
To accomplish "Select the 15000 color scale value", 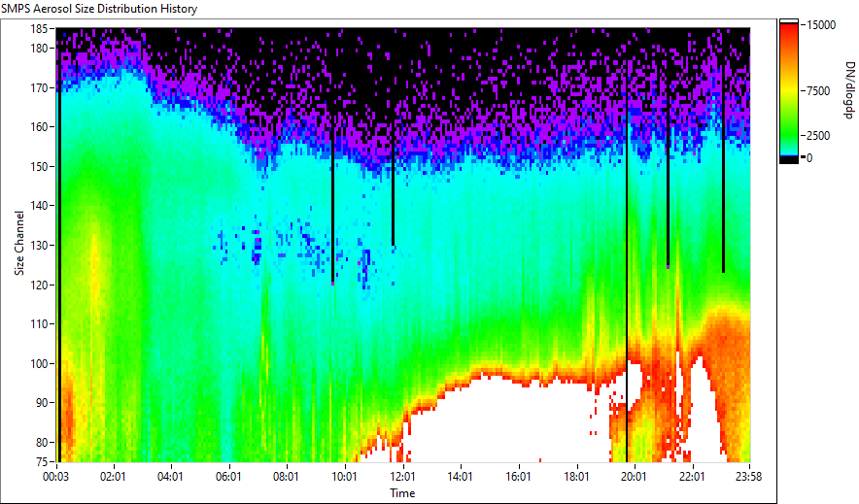I will tap(821, 25).
